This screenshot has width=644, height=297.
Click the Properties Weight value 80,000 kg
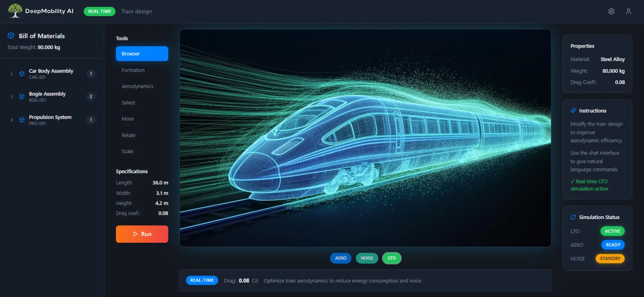pyautogui.click(x=613, y=71)
